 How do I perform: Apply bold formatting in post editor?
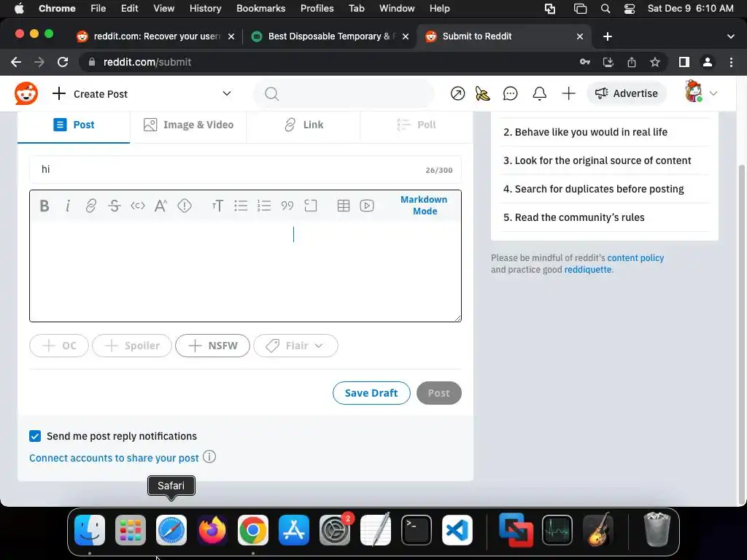[44, 206]
